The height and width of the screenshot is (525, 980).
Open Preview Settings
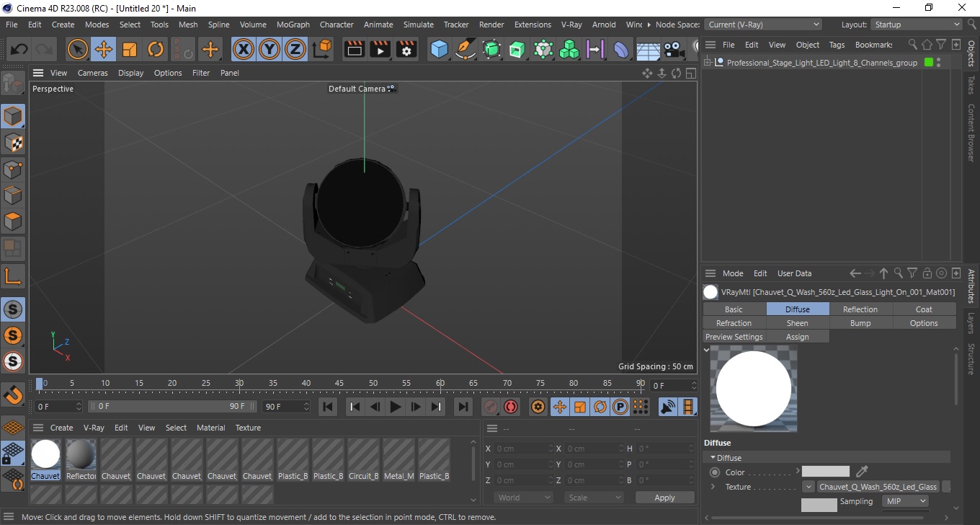click(x=734, y=337)
